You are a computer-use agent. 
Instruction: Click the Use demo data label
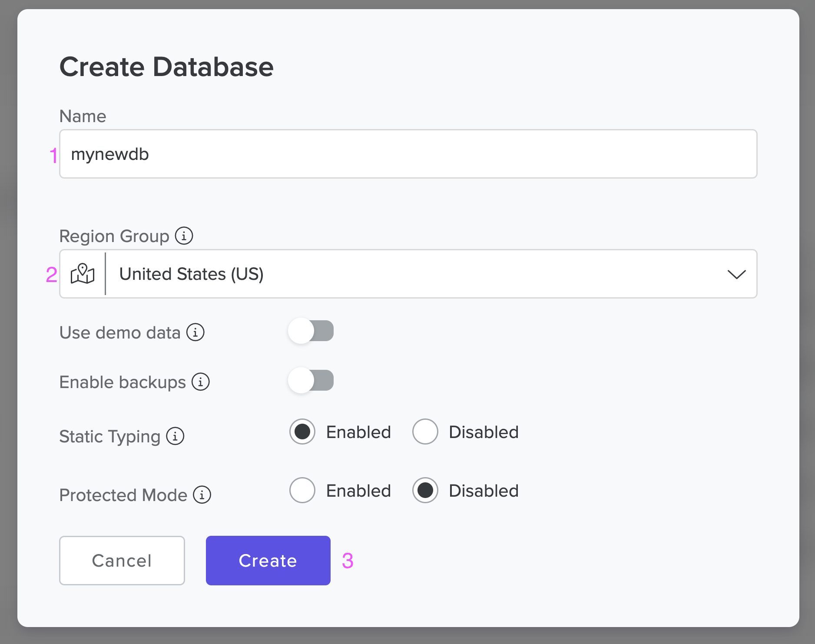(120, 332)
